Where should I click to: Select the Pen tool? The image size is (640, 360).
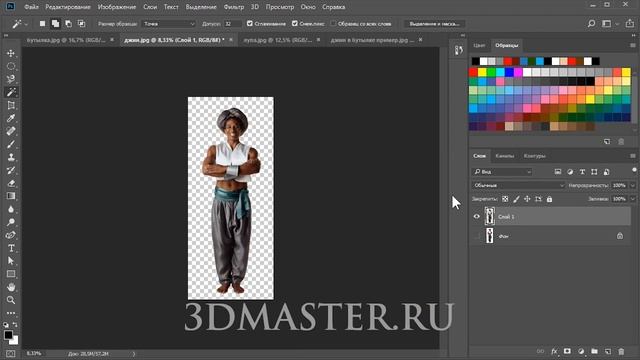[11, 235]
